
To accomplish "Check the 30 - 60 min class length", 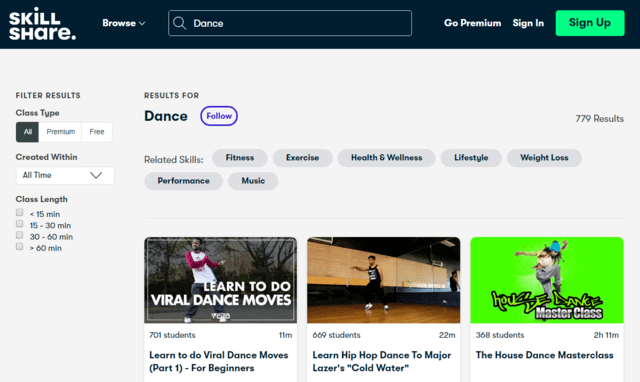I will coord(19,235).
